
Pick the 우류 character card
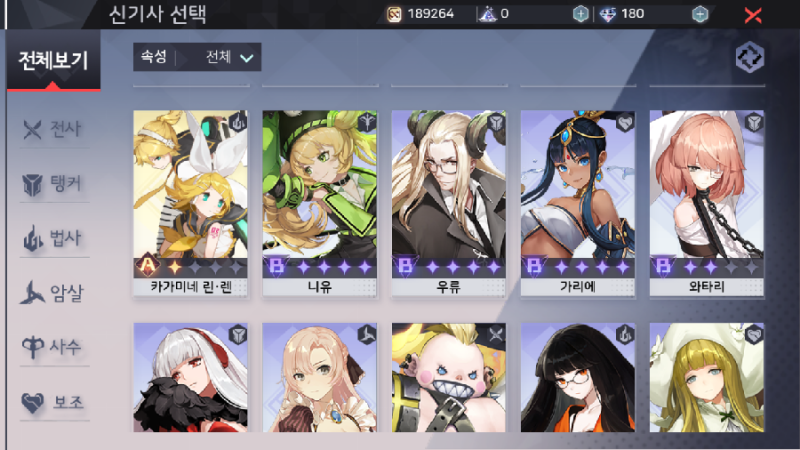[x=448, y=203]
